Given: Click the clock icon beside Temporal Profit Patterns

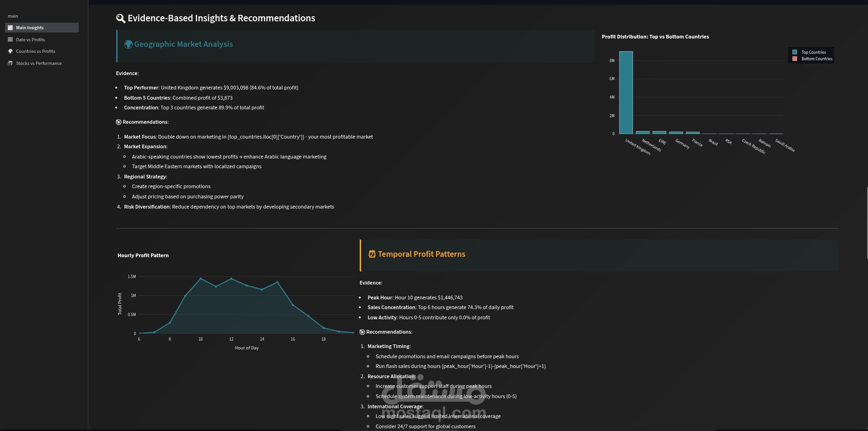Looking at the screenshot, I should pyautogui.click(x=372, y=254).
